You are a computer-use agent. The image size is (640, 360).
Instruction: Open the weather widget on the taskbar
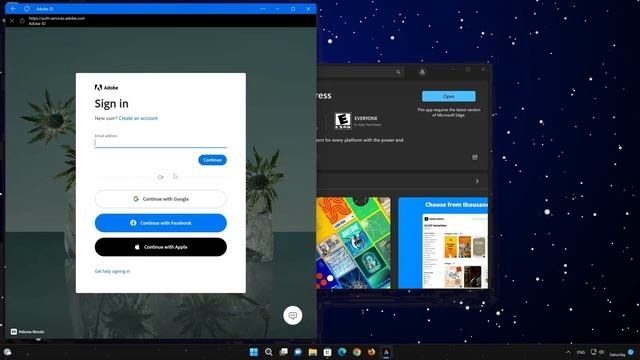(x=7, y=352)
